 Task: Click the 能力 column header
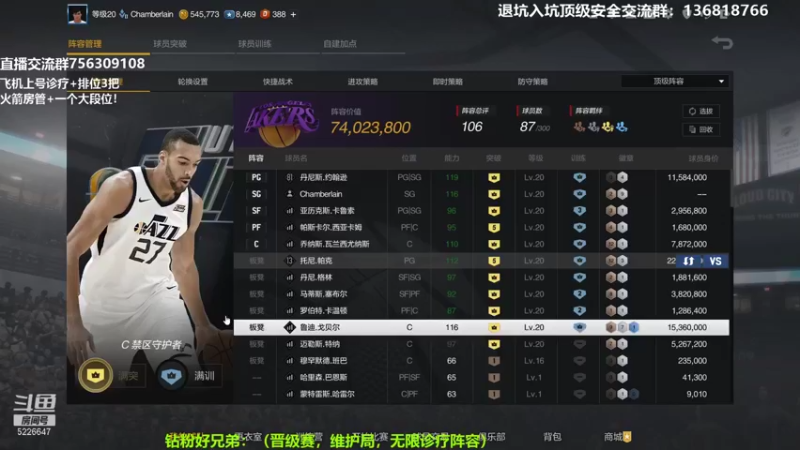[x=452, y=159]
